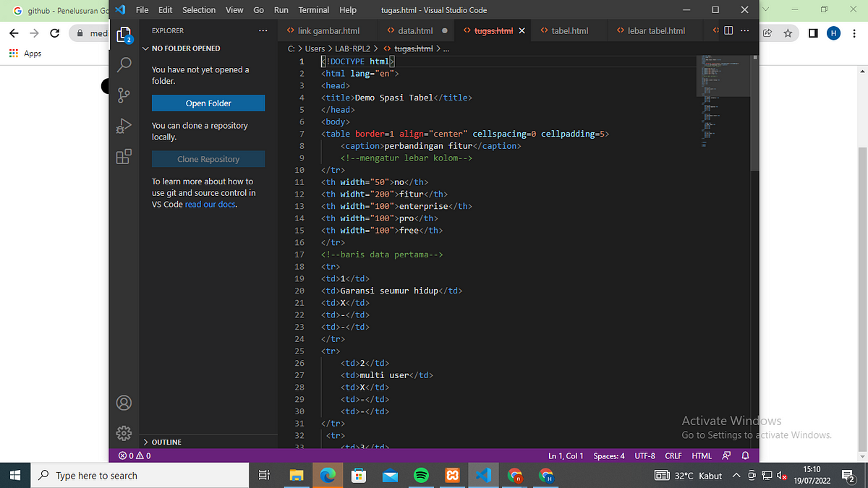The width and height of the screenshot is (868, 488).
Task: Switch to the lebar tabel.html tab
Action: point(657,31)
